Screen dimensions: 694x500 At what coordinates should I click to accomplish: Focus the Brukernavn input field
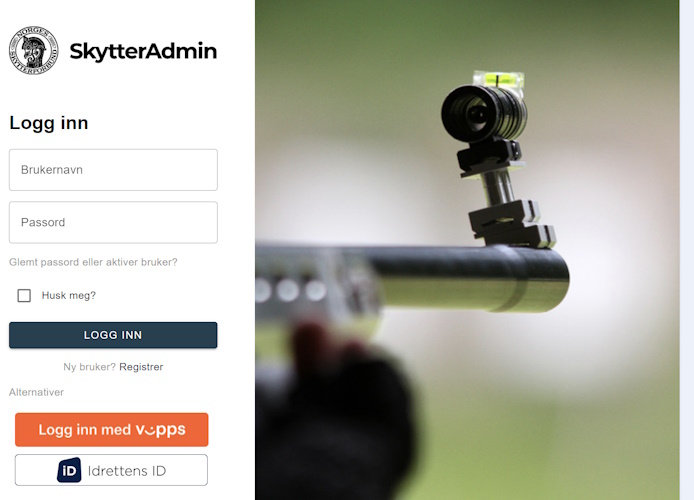113,170
